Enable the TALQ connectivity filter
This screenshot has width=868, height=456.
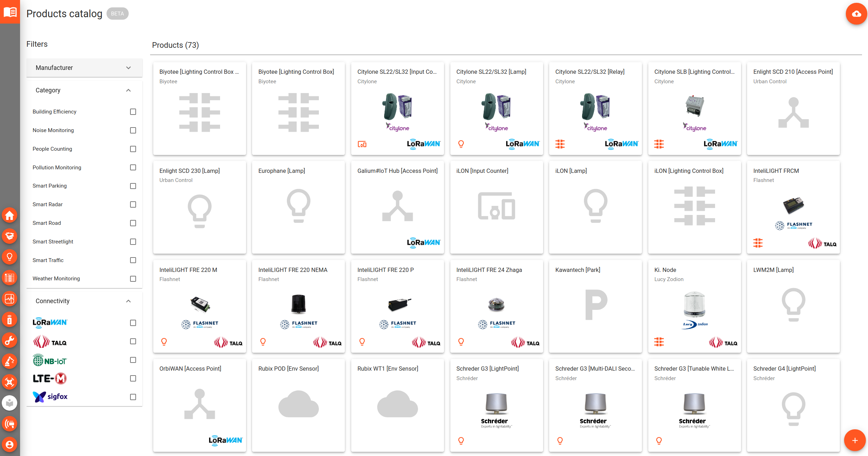click(133, 341)
